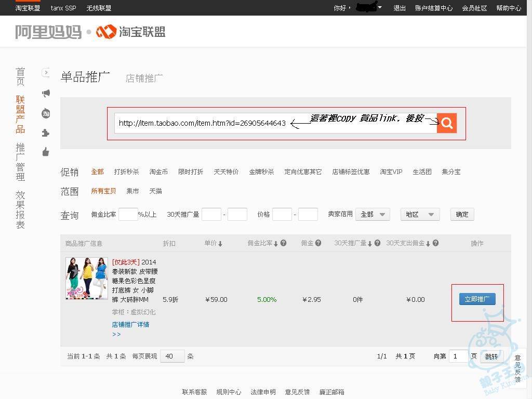Focus the 佣金比率 percent input
The height and width of the screenshot is (399, 532).
[128, 215]
